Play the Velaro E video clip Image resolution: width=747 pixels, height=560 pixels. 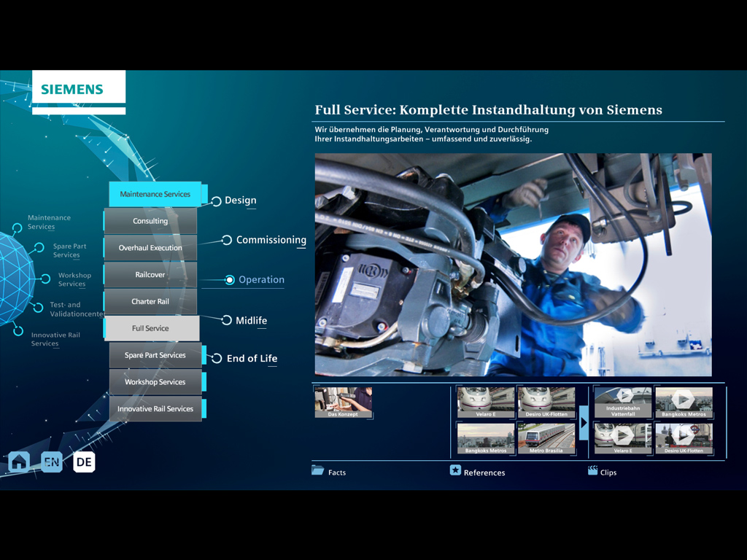point(623,438)
